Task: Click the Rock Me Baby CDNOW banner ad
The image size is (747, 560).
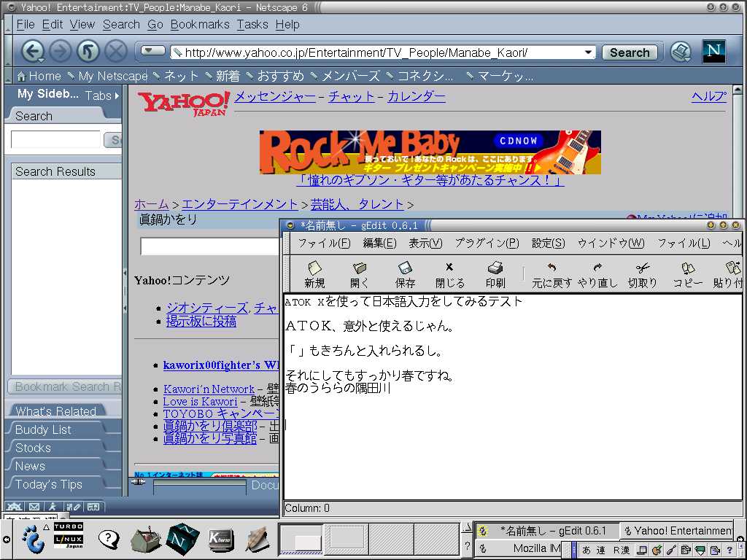Action: tap(430, 152)
